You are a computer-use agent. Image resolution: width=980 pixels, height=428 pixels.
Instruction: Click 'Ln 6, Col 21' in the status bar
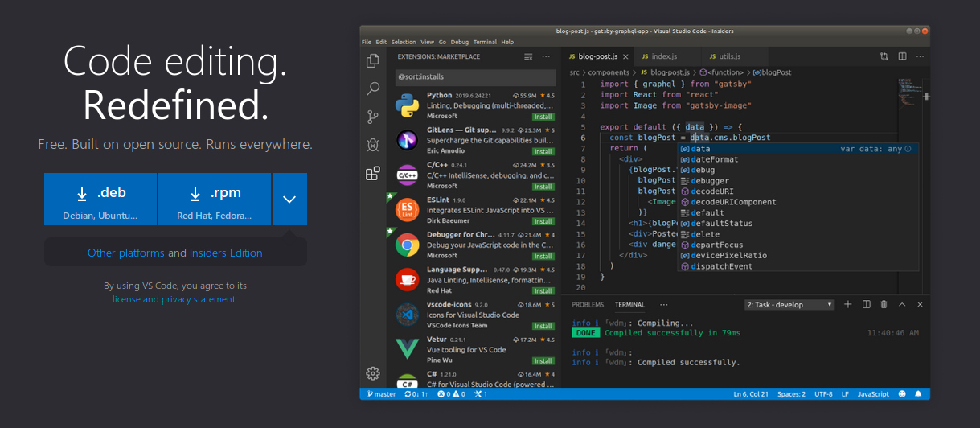(750, 394)
